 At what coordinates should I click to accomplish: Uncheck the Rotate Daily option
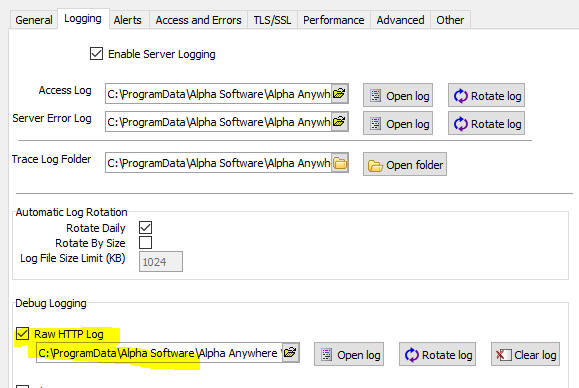(x=145, y=227)
